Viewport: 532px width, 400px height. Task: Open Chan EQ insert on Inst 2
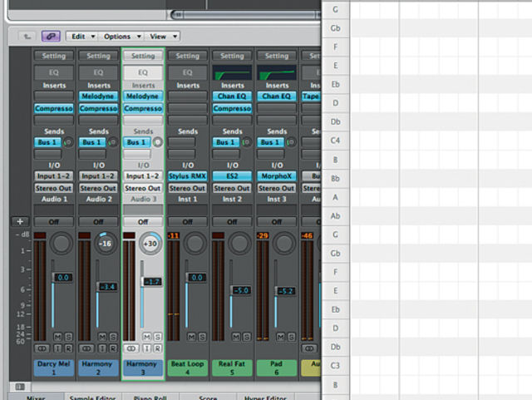(232, 96)
